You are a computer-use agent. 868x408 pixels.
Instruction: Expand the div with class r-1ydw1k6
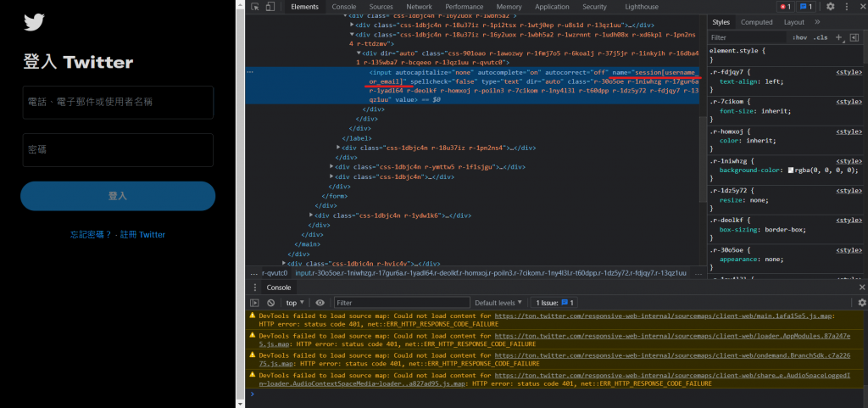tap(310, 215)
